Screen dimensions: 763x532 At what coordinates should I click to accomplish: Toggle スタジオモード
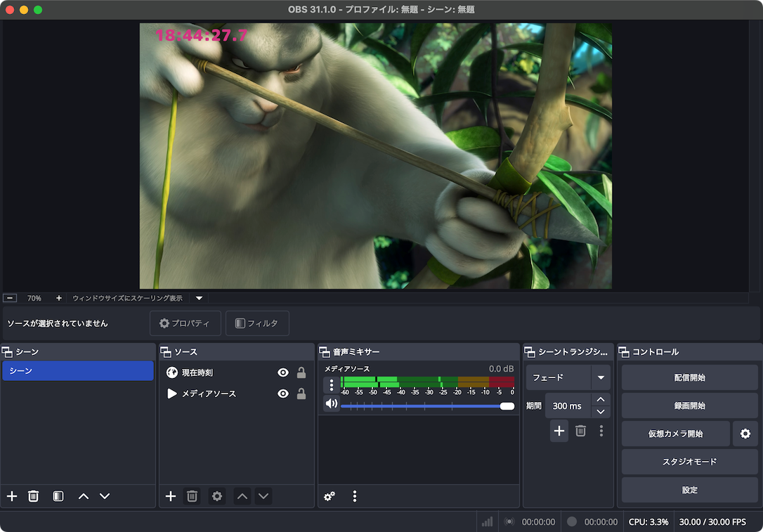tap(689, 462)
